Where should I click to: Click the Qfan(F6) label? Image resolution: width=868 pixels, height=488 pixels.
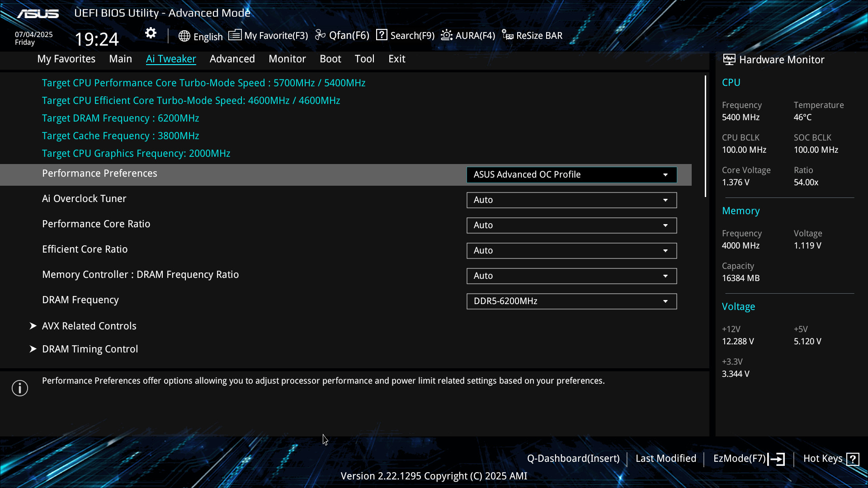pos(349,35)
